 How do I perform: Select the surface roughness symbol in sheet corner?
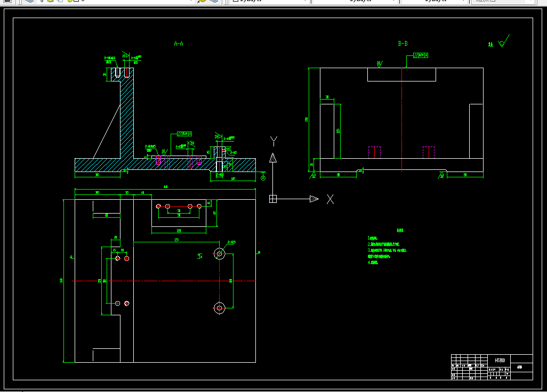pos(504,41)
